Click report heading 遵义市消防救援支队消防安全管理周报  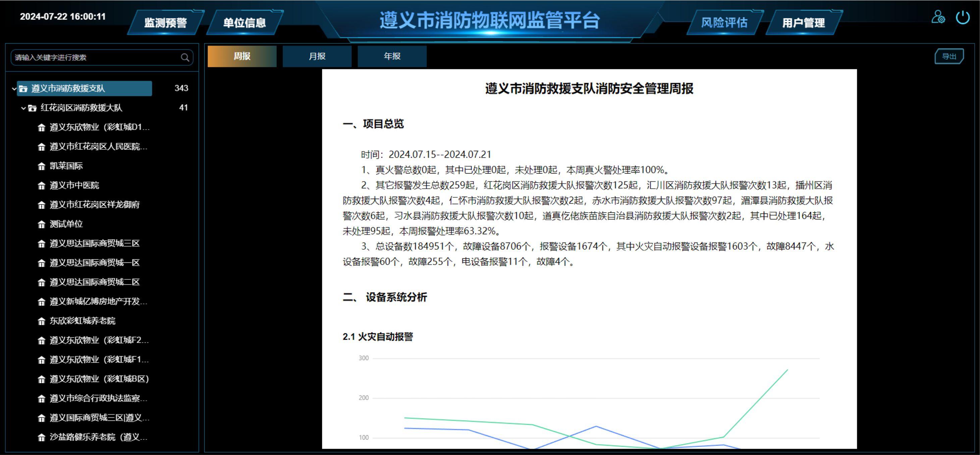point(589,88)
